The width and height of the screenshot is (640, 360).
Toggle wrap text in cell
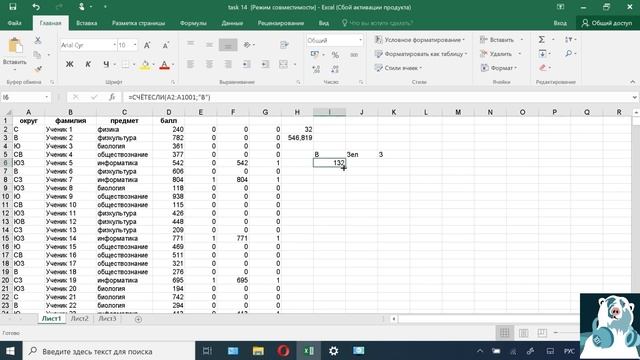point(284,45)
